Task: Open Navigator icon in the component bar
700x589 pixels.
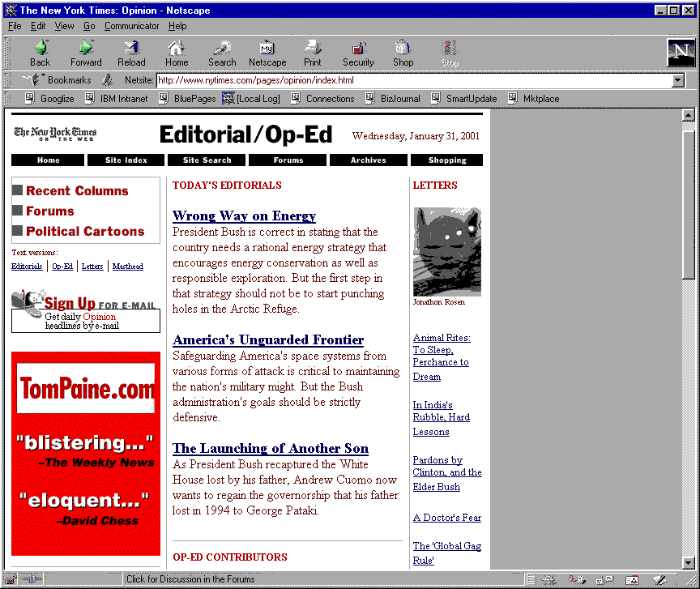Action: [x=549, y=579]
